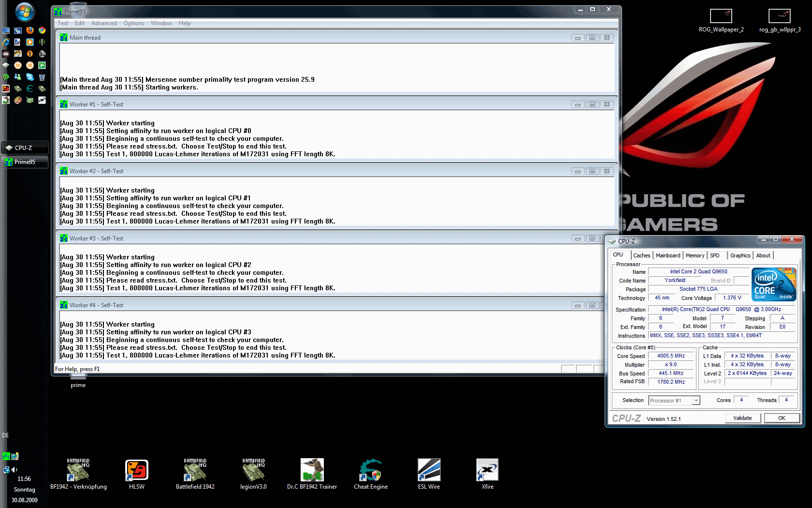Open legionV3.0 desktop shortcut
The width and height of the screenshot is (812, 508).
click(254, 474)
